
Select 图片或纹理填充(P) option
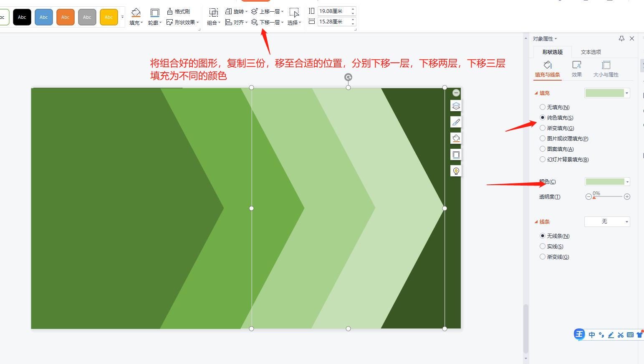(564, 139)
